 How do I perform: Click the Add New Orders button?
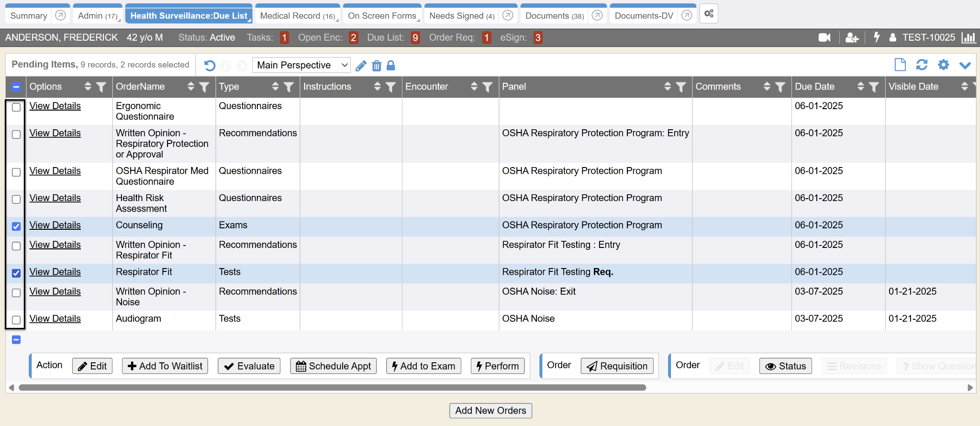pos(490,410)
